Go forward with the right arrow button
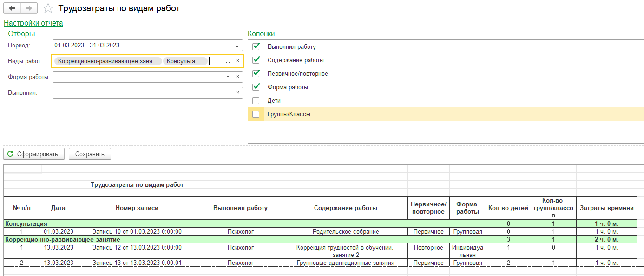The width and height of the screenshot is (644, 276). 29,8
